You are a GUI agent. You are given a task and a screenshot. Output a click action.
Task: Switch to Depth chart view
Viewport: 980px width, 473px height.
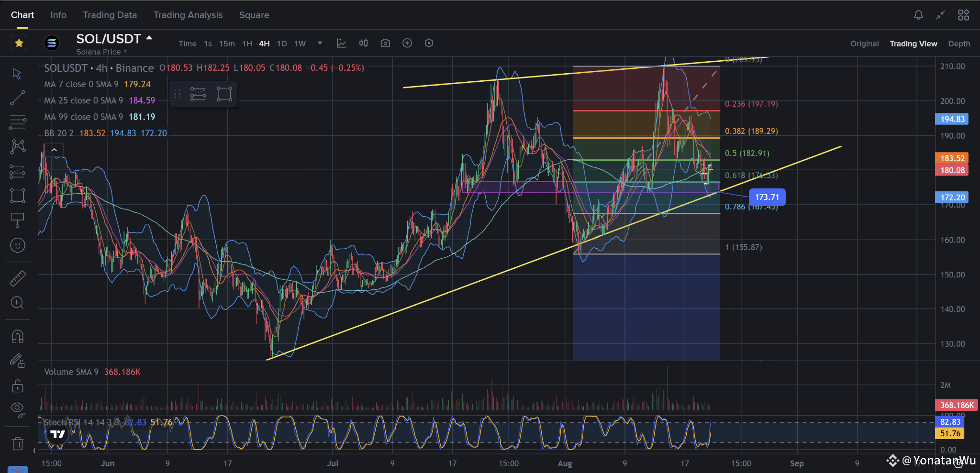pos(959,44)
